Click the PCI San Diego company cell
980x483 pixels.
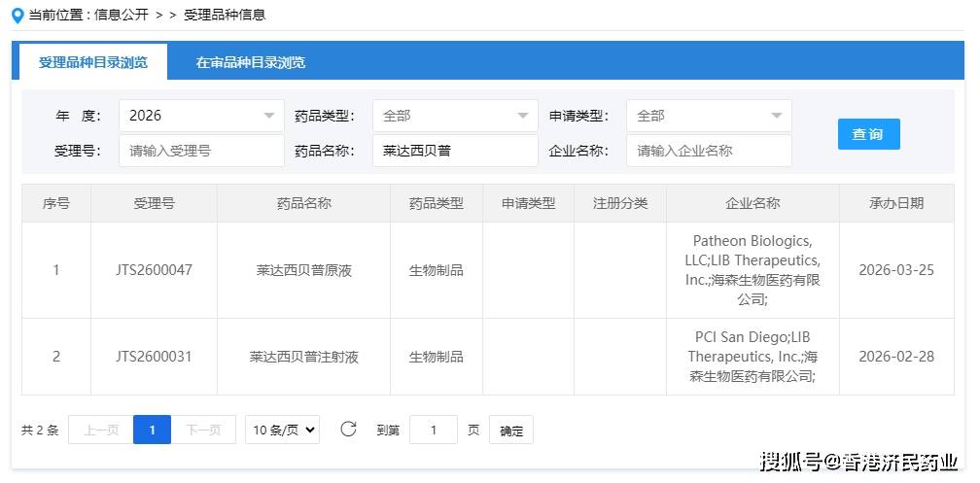click(752, 357)
